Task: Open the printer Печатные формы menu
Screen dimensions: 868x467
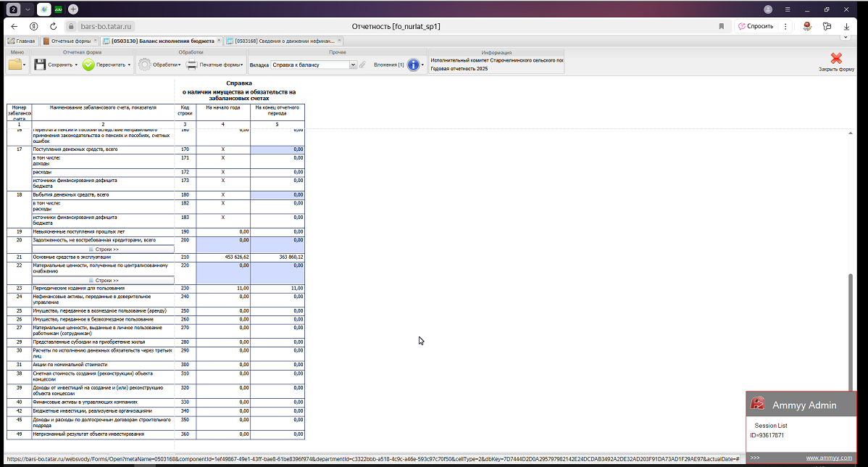Action: coord(214,65)
